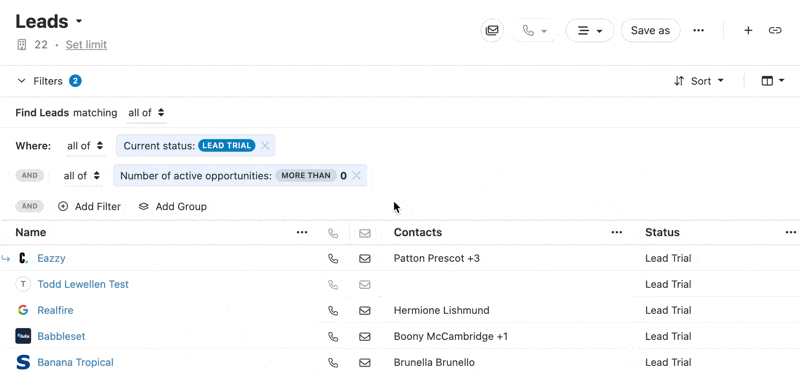Open the column layout dropdown icon

[772, 81]
